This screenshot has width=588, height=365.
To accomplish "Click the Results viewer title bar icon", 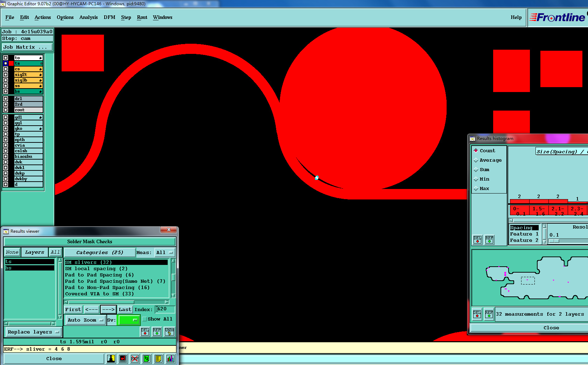I will [6, 231].
